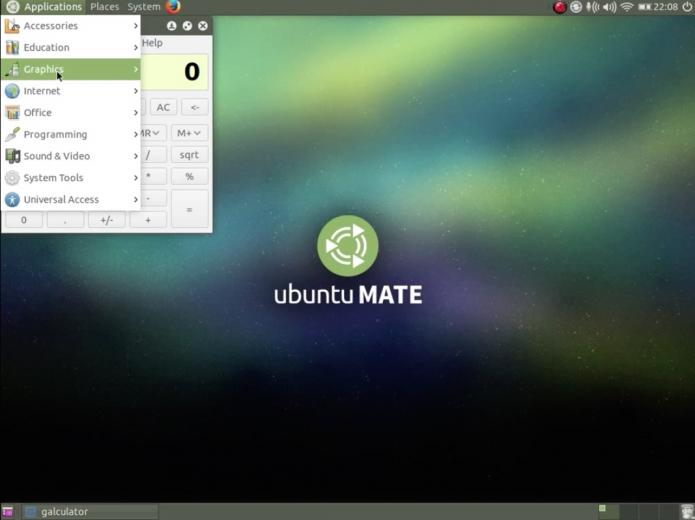
Task: Minimize the galculator window
Action: tap(172, 26)
